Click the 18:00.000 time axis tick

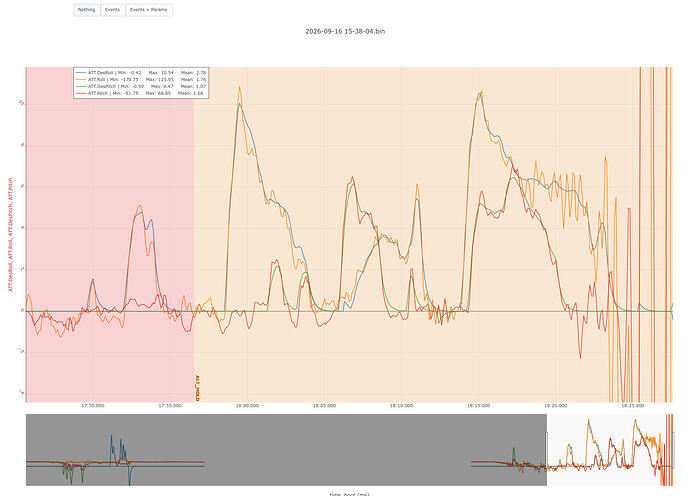click(x=247, y=406)
